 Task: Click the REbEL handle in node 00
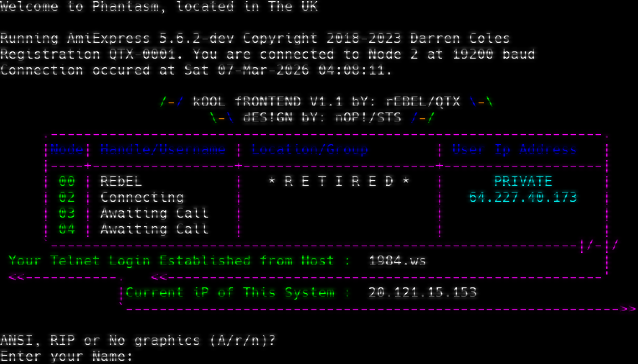tap(121, 181)
